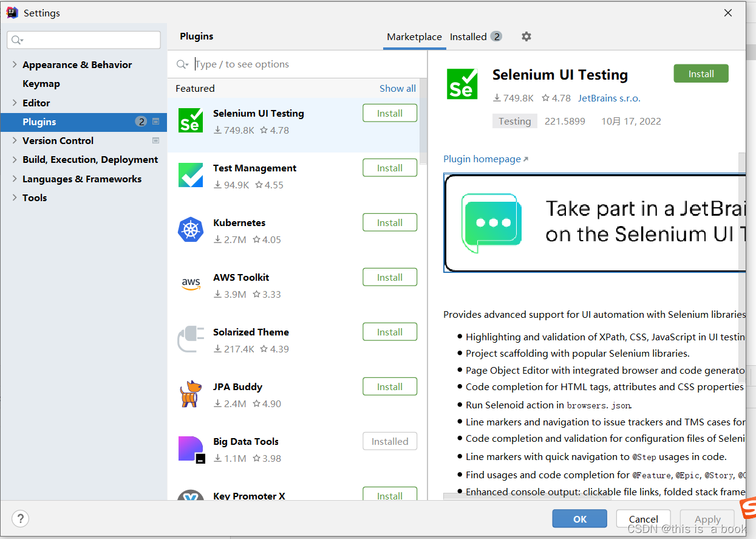Install Selenium UI Testing from the list

click(390, 114)
